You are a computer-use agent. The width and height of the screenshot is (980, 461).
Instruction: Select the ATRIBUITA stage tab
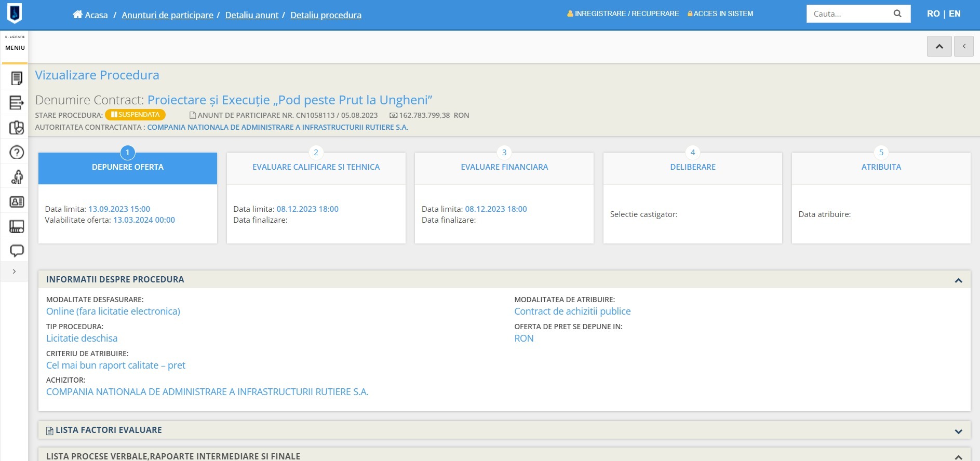pos(881,168)
